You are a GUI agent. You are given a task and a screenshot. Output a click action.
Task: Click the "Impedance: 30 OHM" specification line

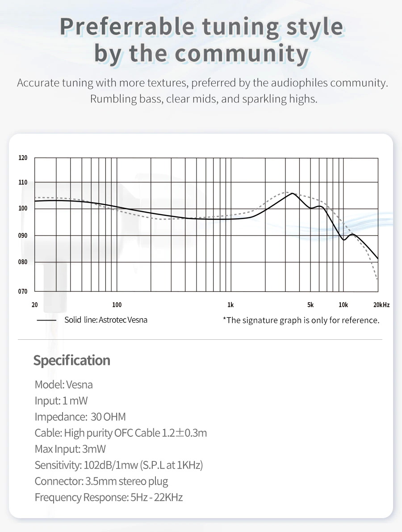pyautogui.click(x=80, y=417)
